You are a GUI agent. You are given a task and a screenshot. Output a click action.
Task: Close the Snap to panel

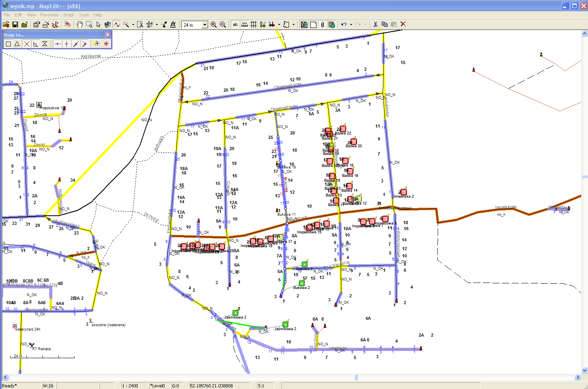(108, 35)
